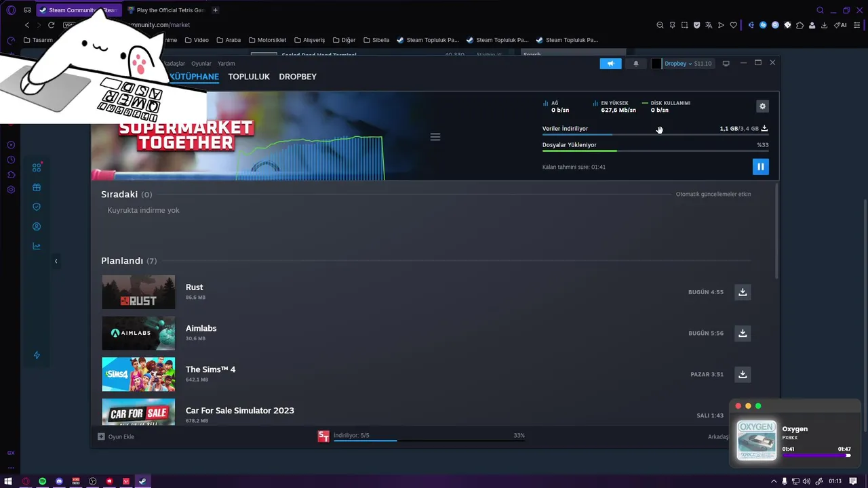Image resolution: width=868 pixels, height=488 pixels.
Task: Open Steam notifications bell
Action: [x=635, y=64]
